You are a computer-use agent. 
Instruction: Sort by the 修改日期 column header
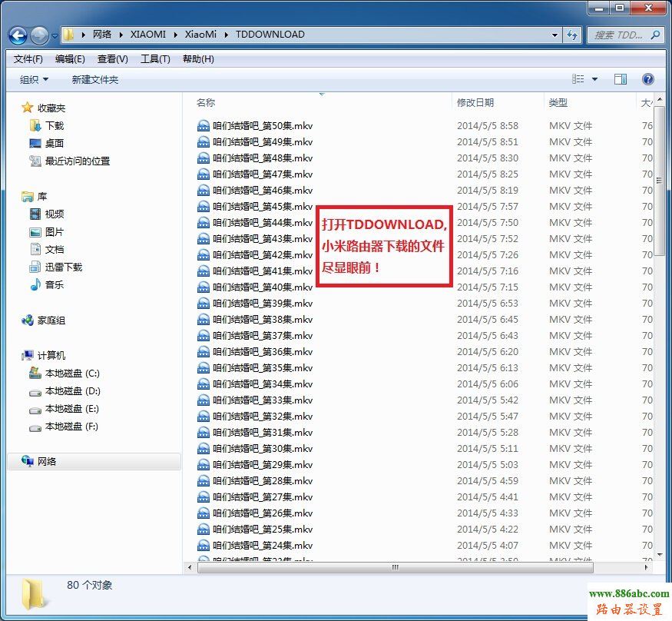pyautogui.click(x=475, y=102)
